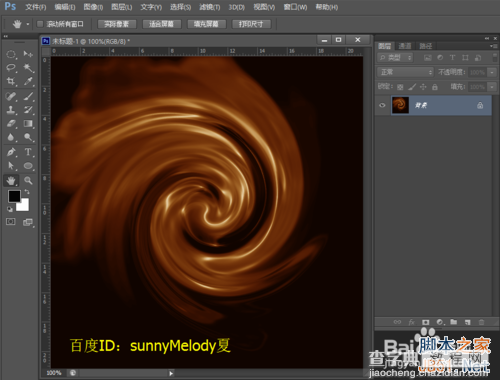Choose the Zoom tool in toolbox

click(x=28, y=181)
